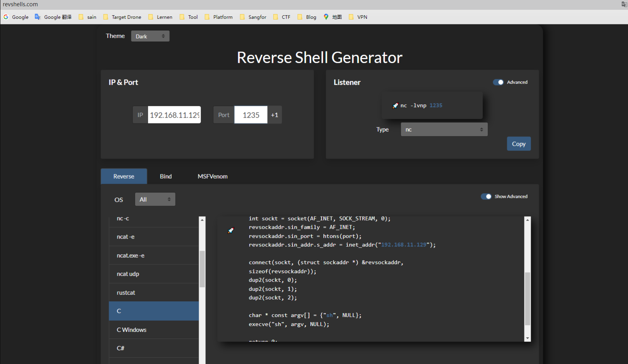Screen dimensions: 628x364
Task: Click the shell list scroll up arrow
Action: 202,219
